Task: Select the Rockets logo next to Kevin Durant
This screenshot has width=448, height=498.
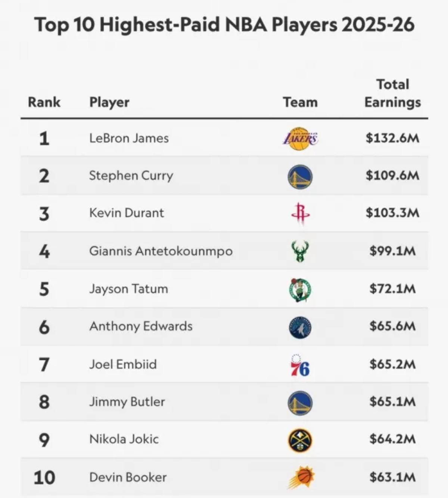Action: 300,214
